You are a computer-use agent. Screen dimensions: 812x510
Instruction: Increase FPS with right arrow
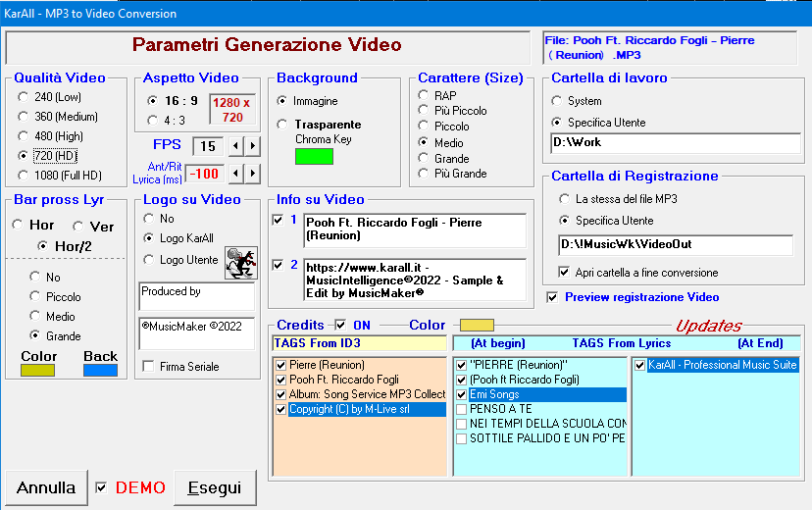[x=252, y=146]
